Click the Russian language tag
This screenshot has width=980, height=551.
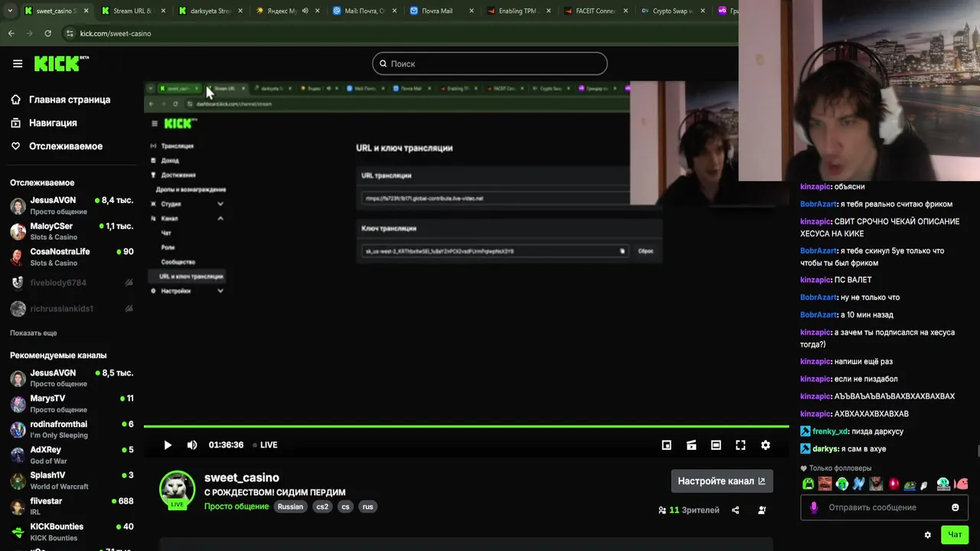pyautogui.click(x=290, y=507)
